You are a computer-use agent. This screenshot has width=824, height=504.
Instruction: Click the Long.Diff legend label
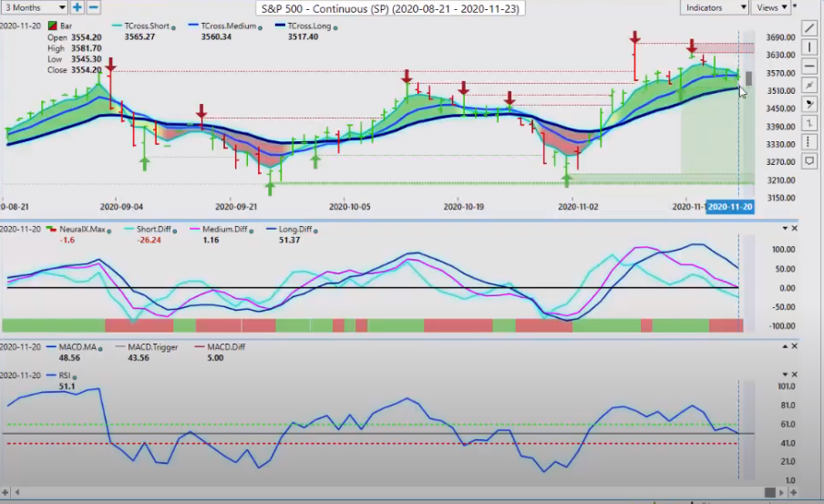294,229
